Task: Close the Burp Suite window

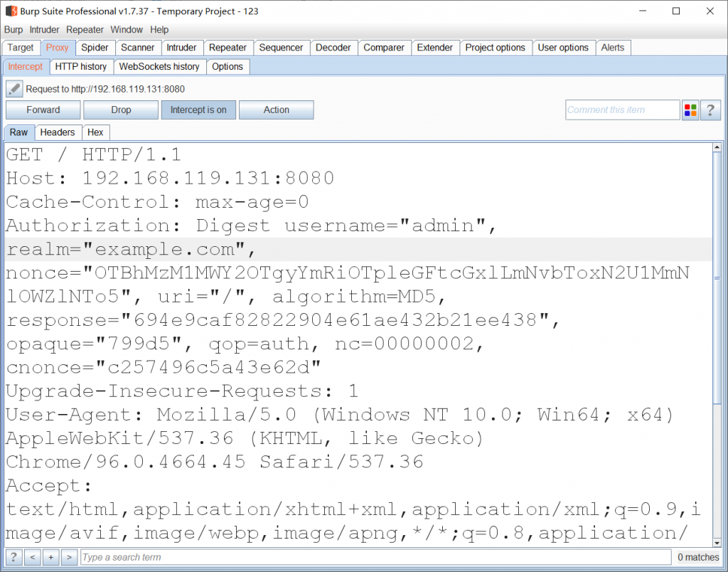Action: tap(710, 11)
